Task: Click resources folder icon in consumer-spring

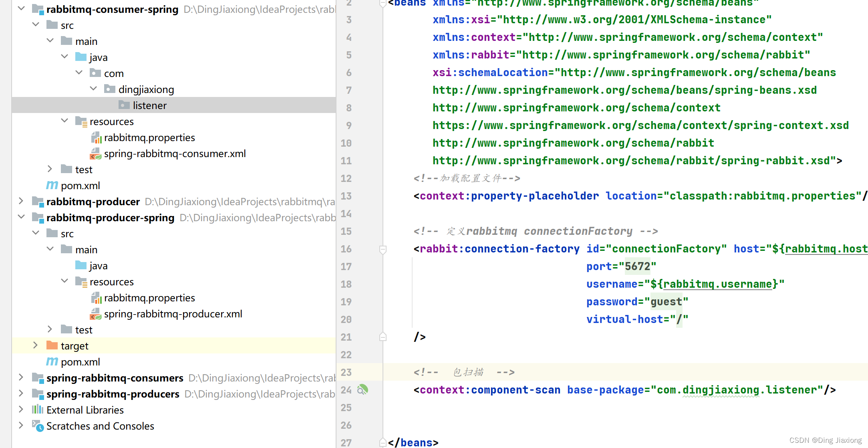Action: pyautogui.click(x=81, y=121)
